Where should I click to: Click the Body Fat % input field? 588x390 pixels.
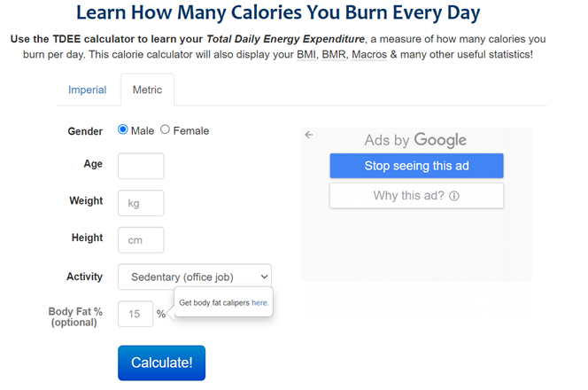[135, 314]
